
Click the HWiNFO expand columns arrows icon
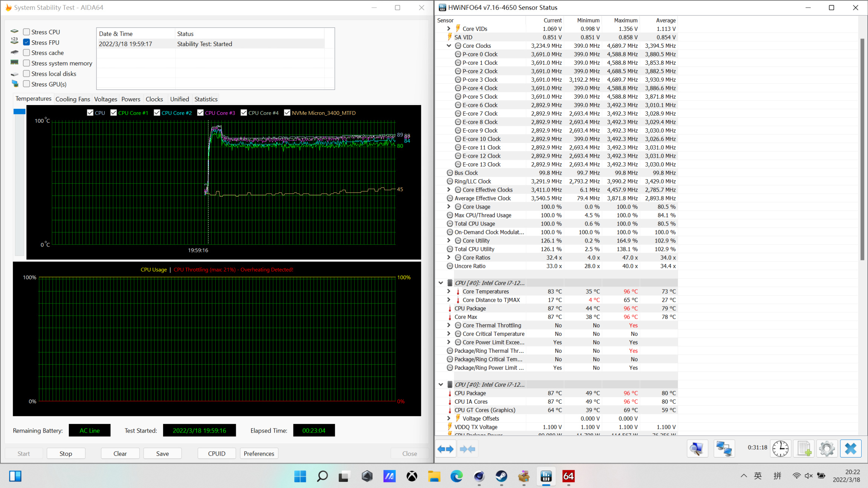point(446,449)
